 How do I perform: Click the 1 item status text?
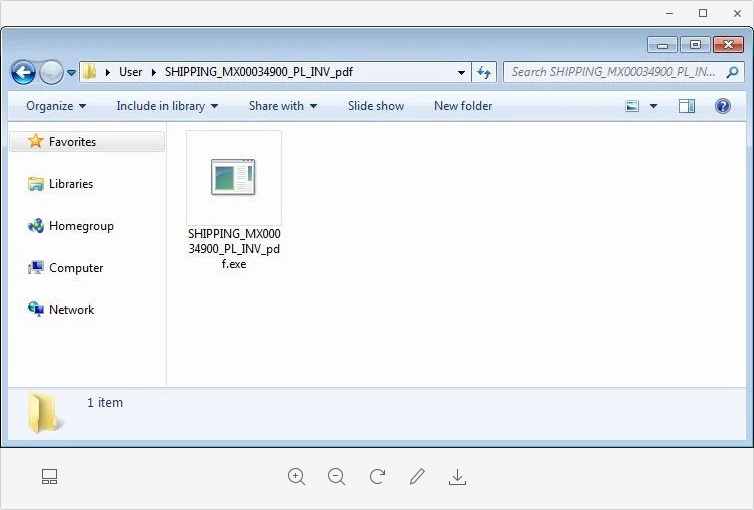(x=105, y=402)
